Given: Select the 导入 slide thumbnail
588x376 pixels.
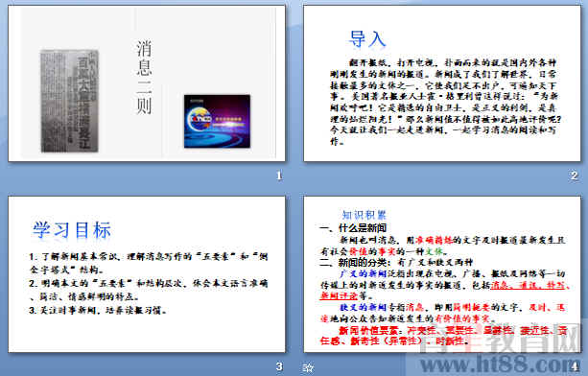Looking at the screenshot, I should pyautogui.click(x=442, y=83).
